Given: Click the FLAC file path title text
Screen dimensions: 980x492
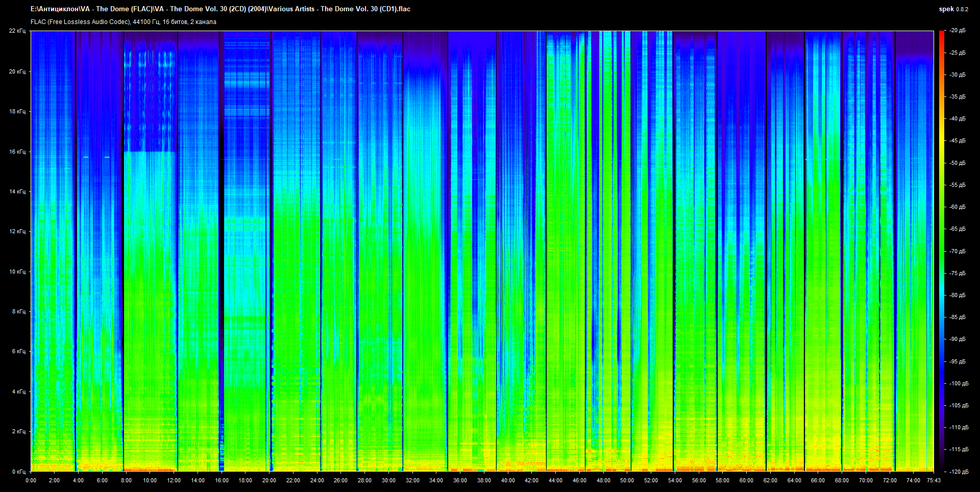Looking at the screenshot, I should [x=220, y=9].
